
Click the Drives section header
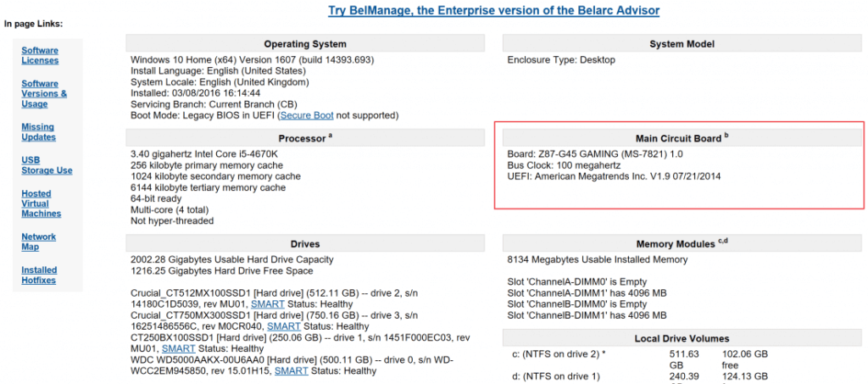[305, 244]
